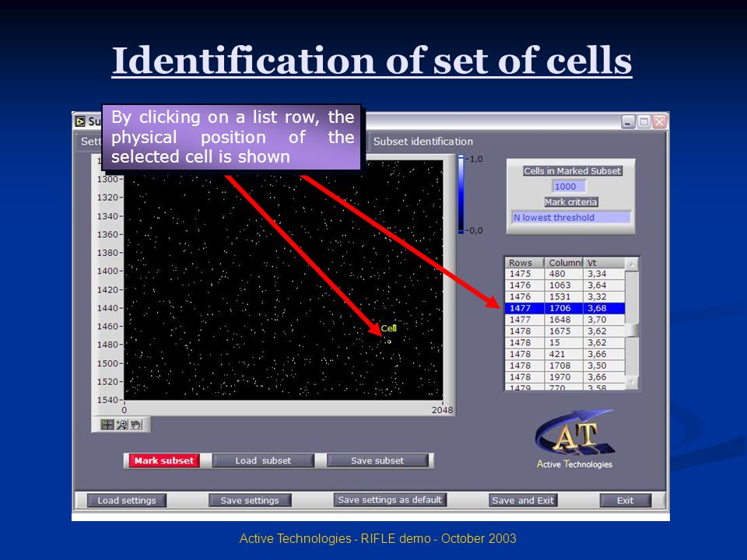Click the x-axis maximum value 2048
The width and height of the screenshot is (747, 560).
pyautogui.click(x=442, y=410)
